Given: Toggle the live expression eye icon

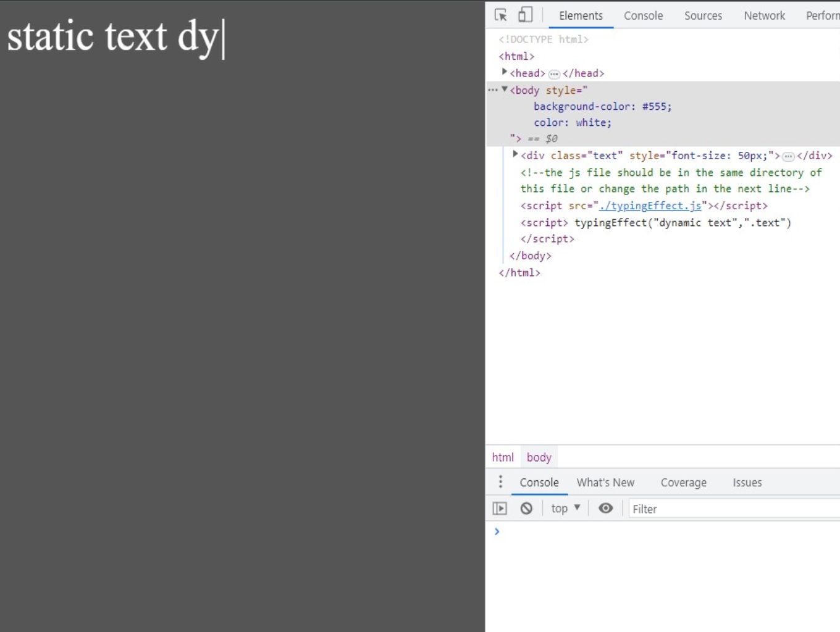Looking at the screenshot, I should click(x=606, y=508).
